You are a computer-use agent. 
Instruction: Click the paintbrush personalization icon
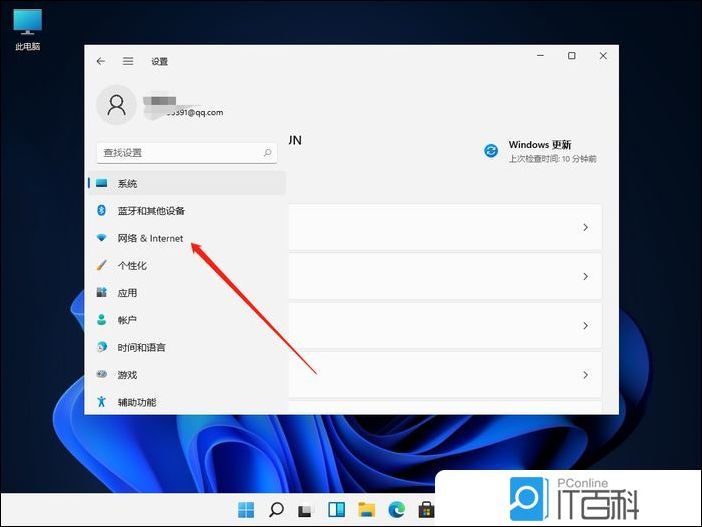click(102, 265)
